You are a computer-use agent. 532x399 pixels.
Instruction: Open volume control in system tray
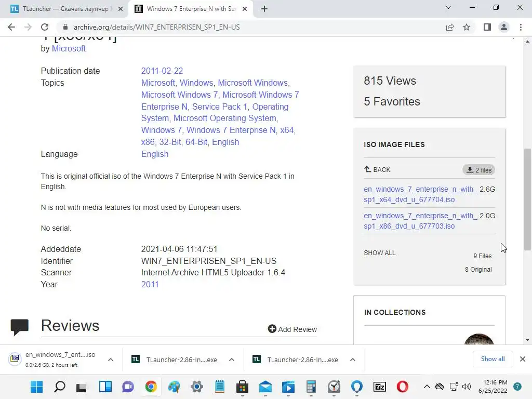pos(467,387)
